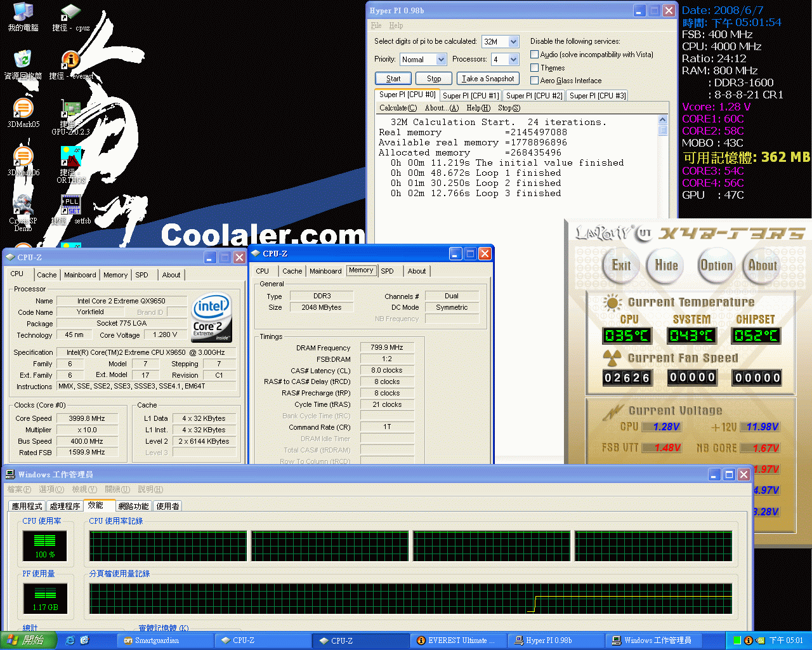Click the Intel Core 2 Extreme logo
This screenshot has height=650, width=812.
pyautogui.click(x=211, y=317)
